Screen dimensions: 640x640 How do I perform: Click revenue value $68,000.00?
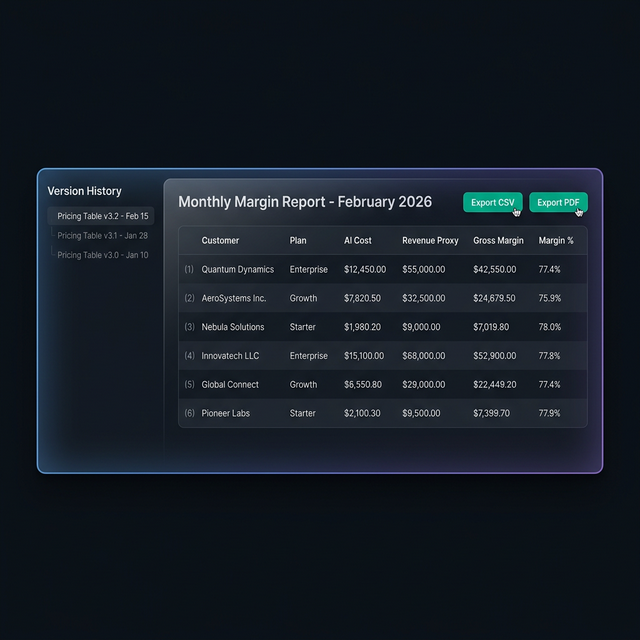(424, 356)
